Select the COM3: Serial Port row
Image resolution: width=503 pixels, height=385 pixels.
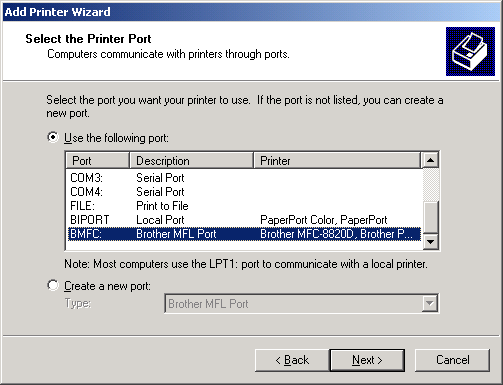(x=244, y=178)
